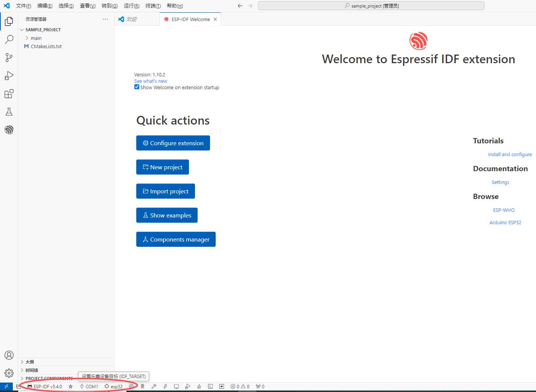
Task: Click the ports forwarded antenna icon
Action: [260, 386]
